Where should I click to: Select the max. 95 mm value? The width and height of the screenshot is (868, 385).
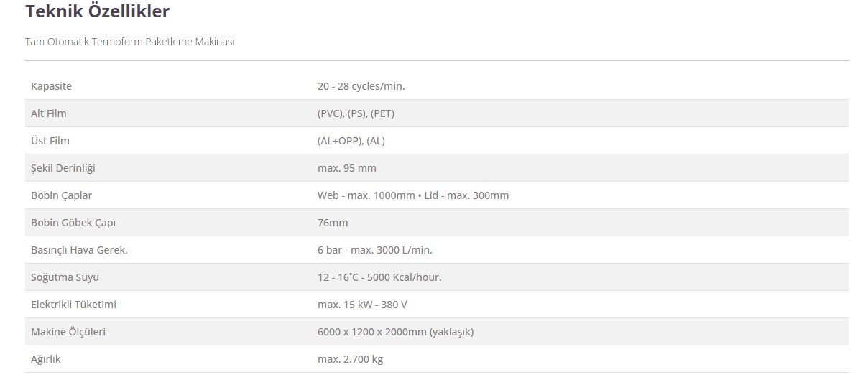pyautogui.click(x=347, y=168)
